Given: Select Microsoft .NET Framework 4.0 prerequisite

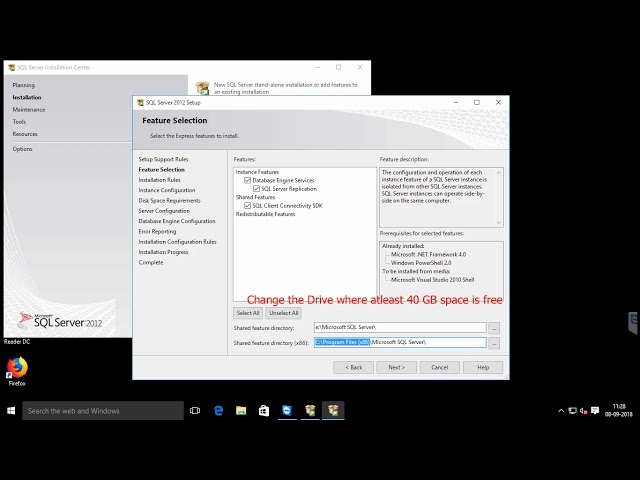Looking at the screenshot, I should click(428, 254).
